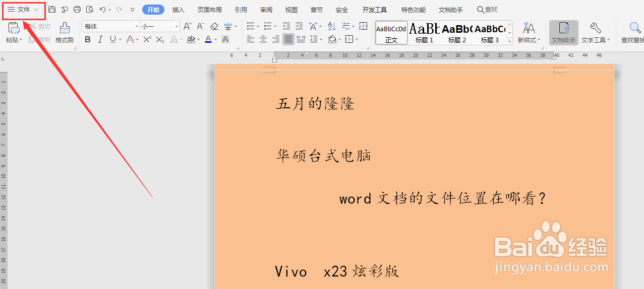Apply the 标题 2 heading style
Image resolution: width=644 pixels, height=289 pixels.
(x=457, y=33)
